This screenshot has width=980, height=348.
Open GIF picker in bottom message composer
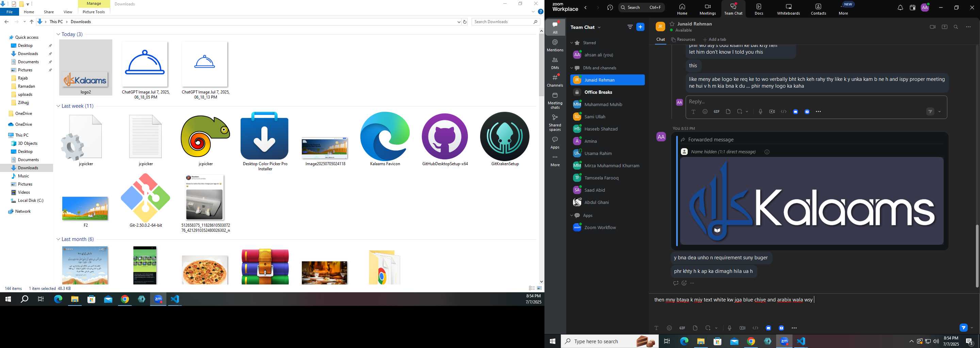[x=682, y=328]
